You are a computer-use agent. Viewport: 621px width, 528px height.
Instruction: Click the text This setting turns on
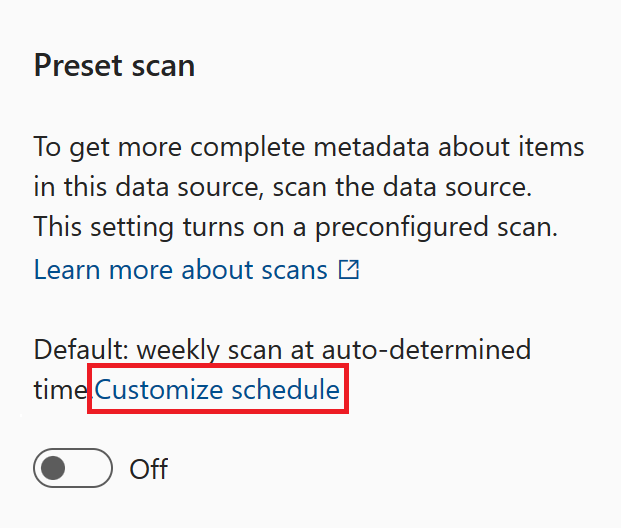pyautogui.click(x=159, y=227)
